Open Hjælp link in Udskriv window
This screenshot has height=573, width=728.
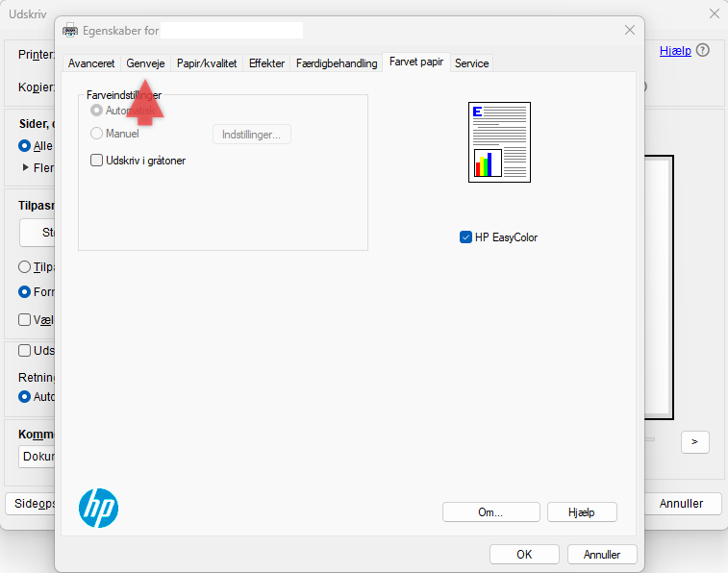(x=675, y=51)
